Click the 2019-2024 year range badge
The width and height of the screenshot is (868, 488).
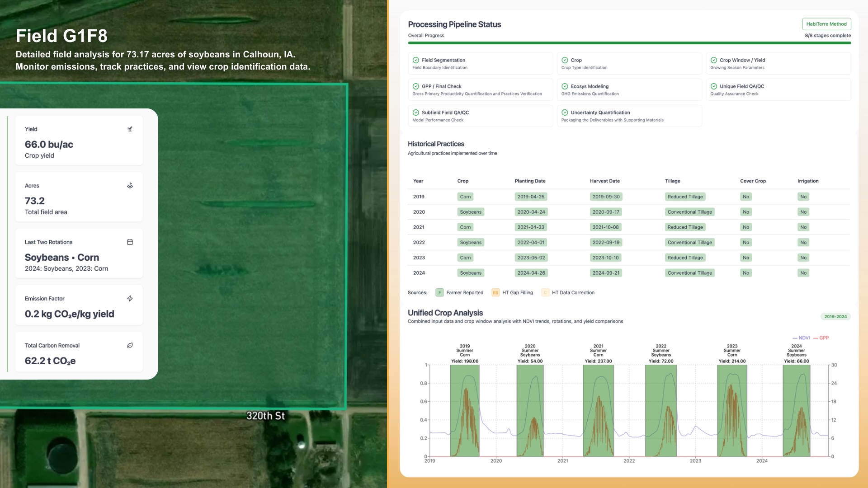835,317
